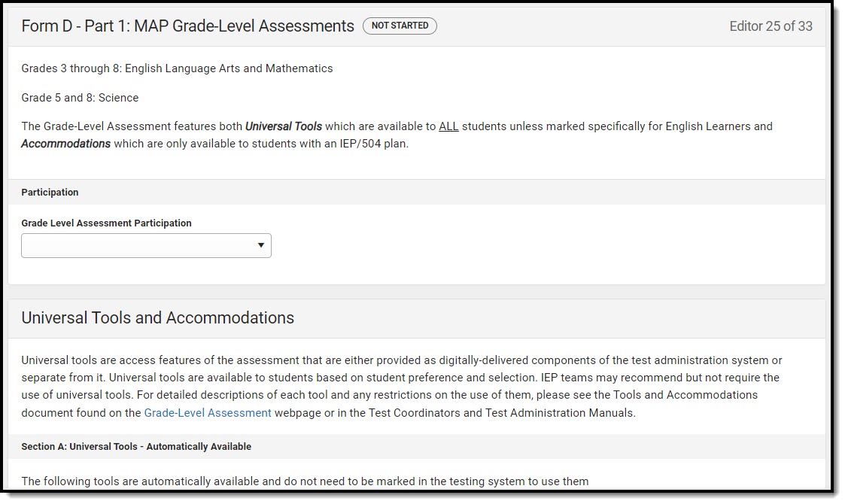Click the participation dropdown's arrow icon
Screen dimensions: 845x504
click(261, 246)
